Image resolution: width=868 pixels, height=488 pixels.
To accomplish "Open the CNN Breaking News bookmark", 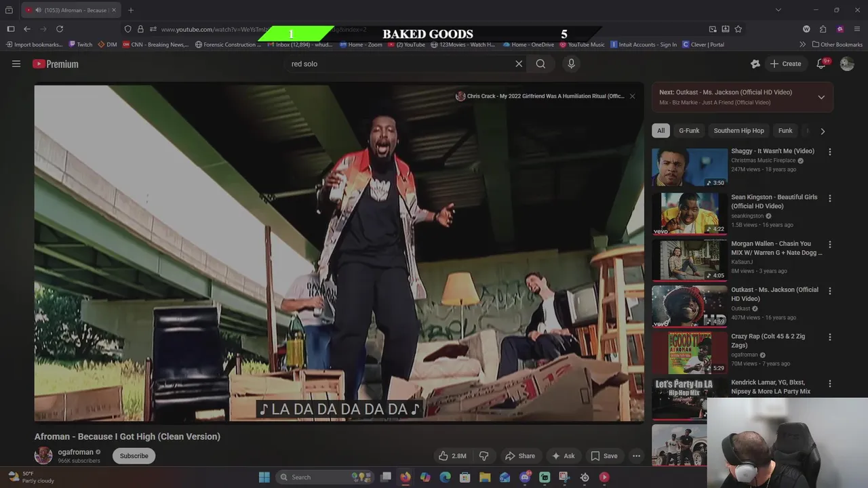I will coord(155,45).
